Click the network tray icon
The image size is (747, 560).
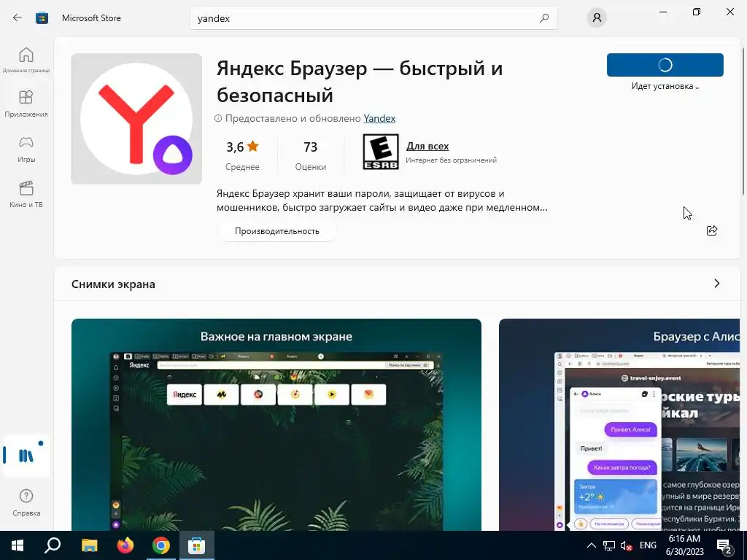[x=609, y=545]
